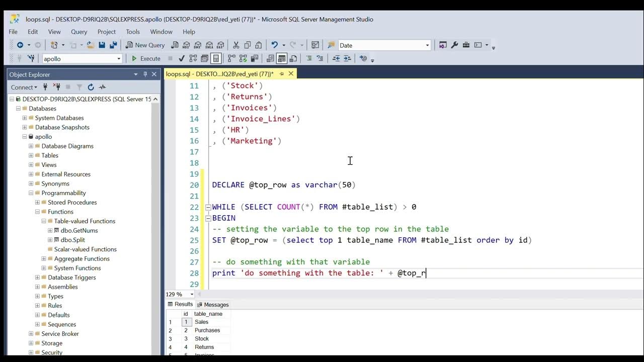Toggle Include Client Statistics
Image resolution: width=644 pixels, height=362 pixels.
tap(255, 58)
